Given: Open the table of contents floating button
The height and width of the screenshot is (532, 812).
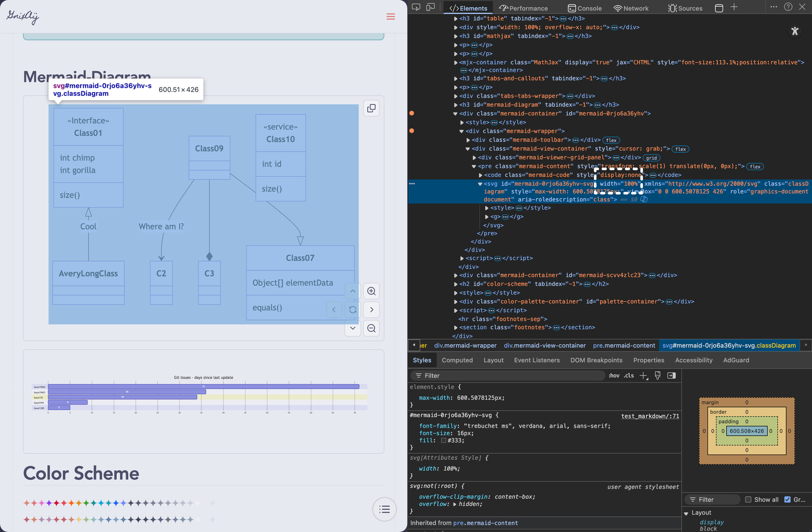Looking at the screenshot, I should pyautogui.click(x=384, y=509).
